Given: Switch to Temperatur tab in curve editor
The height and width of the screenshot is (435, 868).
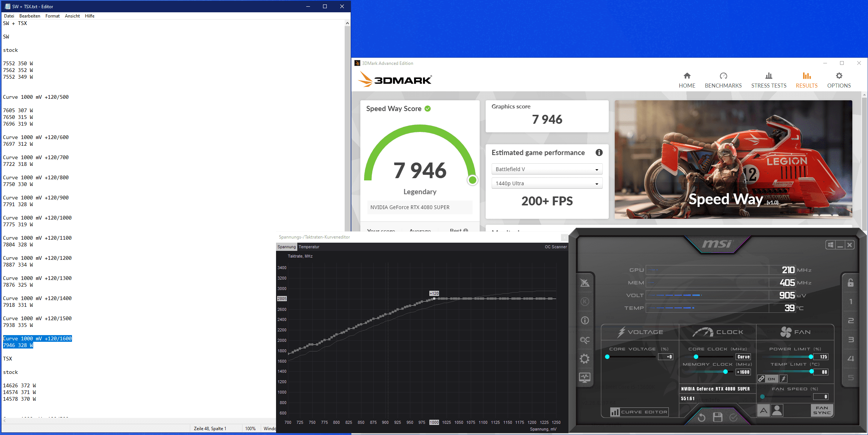Looking at the screenshot, I should pos(309,247).
